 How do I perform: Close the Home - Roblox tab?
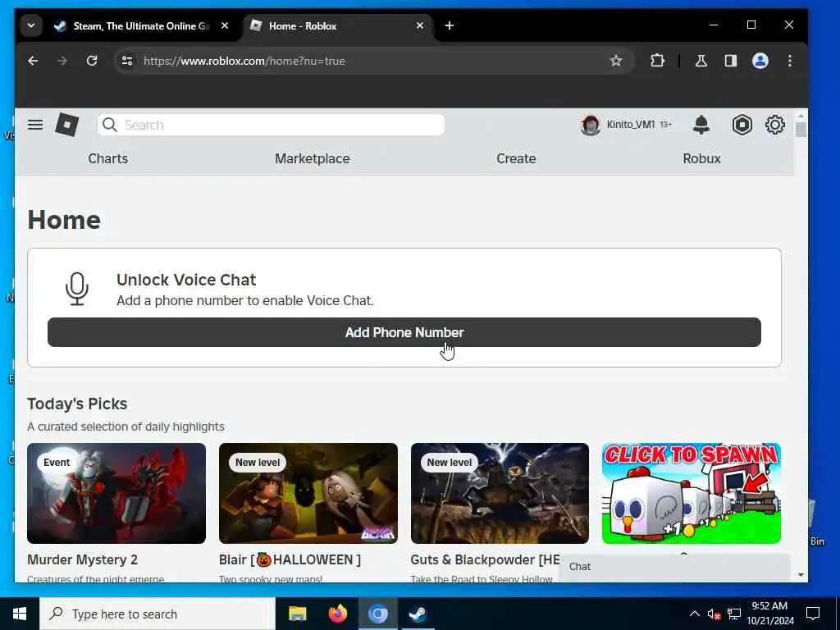[x=420, y=25]
